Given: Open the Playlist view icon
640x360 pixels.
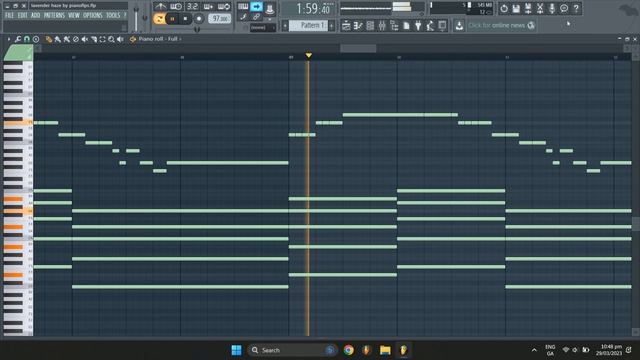Looking at the screenshot, I should click(346, 26).
